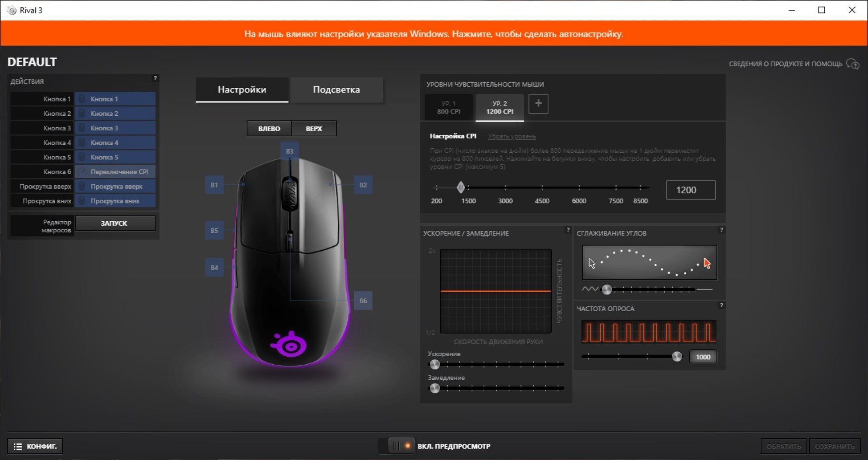Click the polling rate slider handle

pos(677,357)
